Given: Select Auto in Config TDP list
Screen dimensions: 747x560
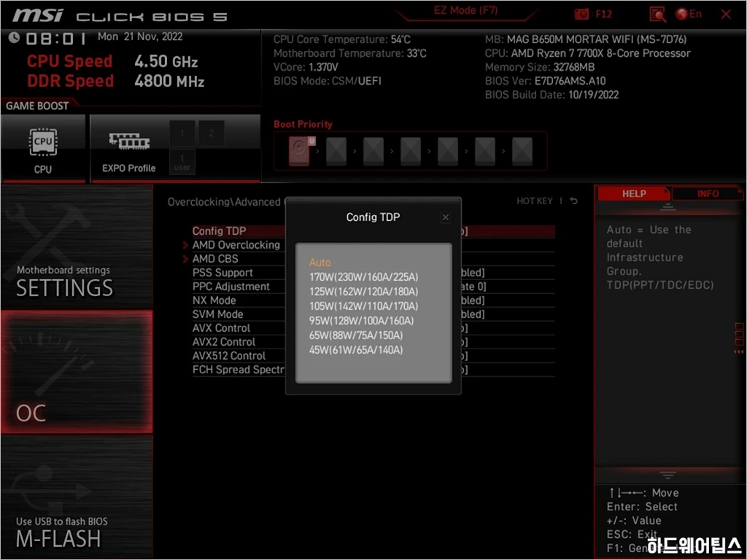Looking at the screenshot, I should [320, 262].
